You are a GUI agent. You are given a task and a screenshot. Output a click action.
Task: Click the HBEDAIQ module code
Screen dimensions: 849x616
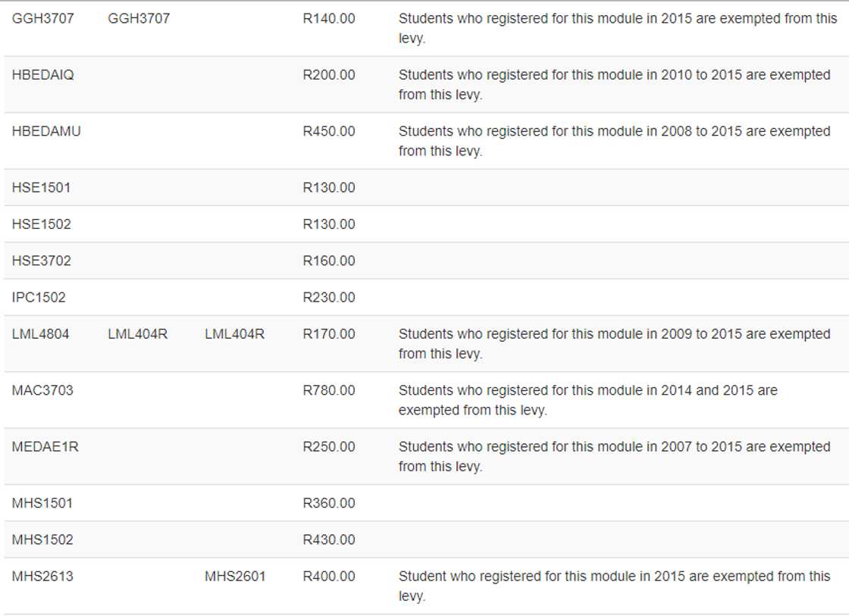click(x=43, y=75)
